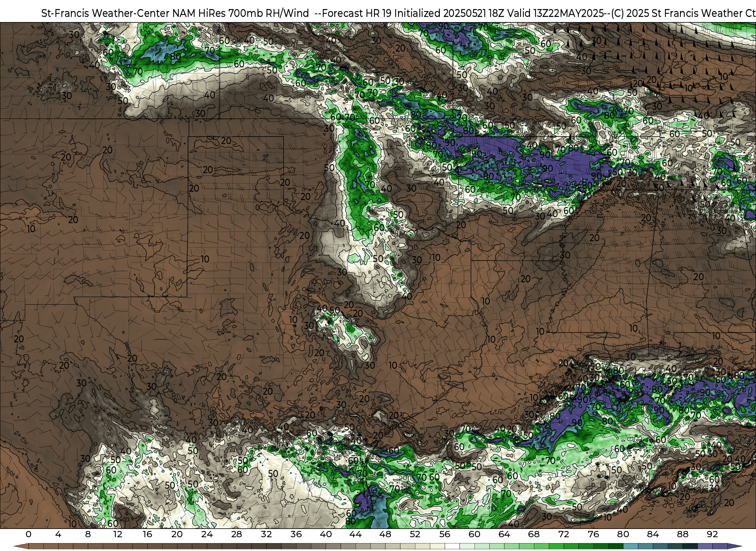Click 'Forecast HR 19' in the header

pyautogui.click(x=357, y=13)
